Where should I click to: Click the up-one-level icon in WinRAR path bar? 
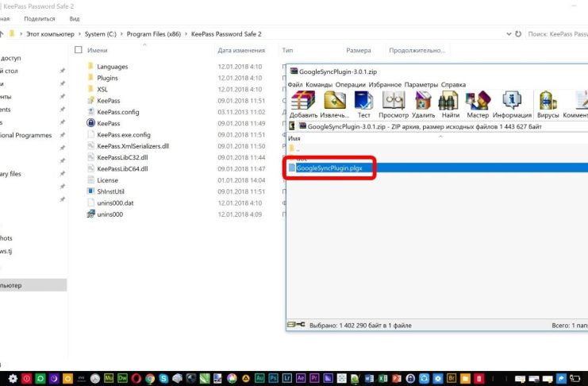tap(292, 126)
